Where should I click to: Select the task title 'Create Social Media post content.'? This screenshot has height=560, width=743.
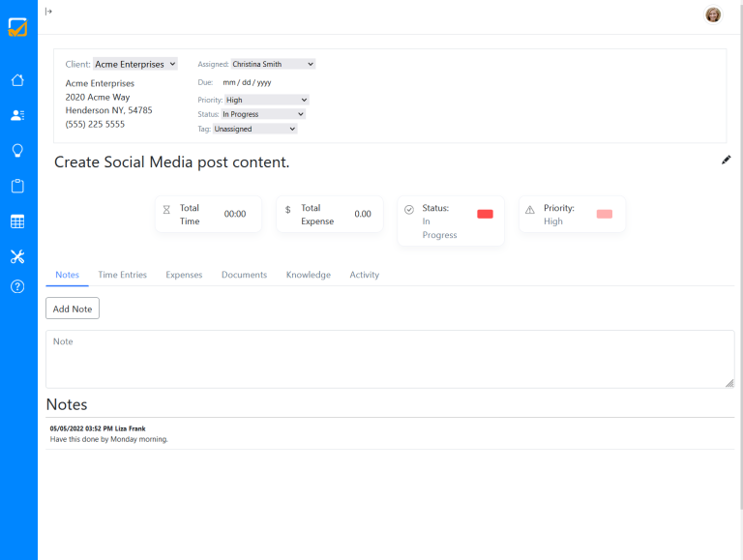[171, 162]
